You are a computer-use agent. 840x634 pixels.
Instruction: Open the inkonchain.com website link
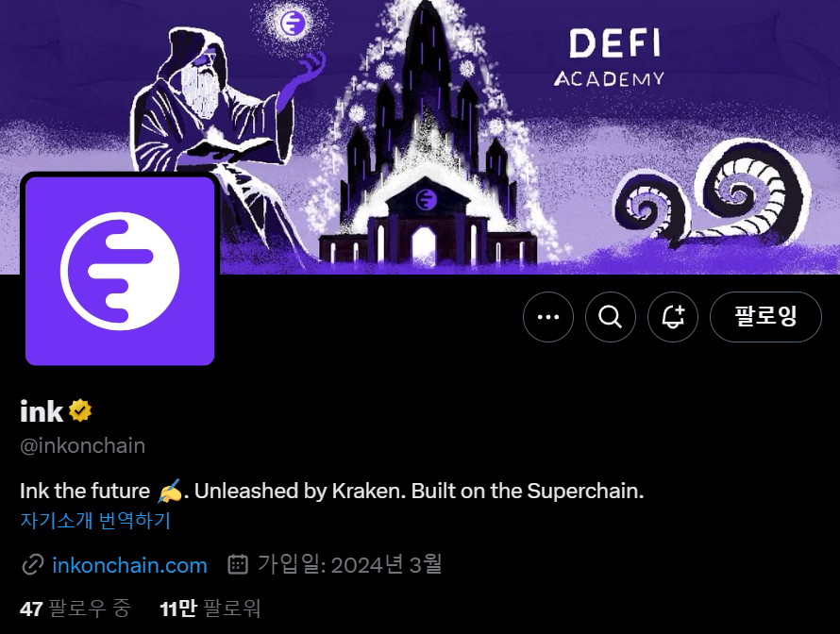(x=129, y=565)
